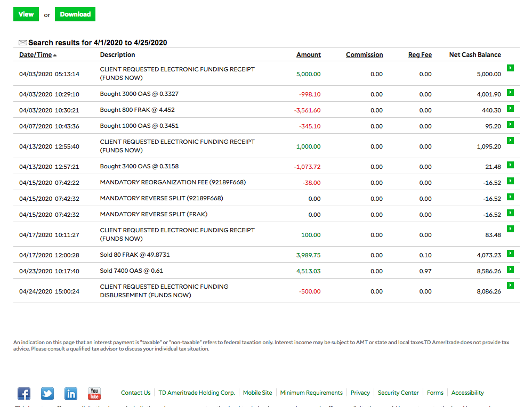Open the YouTube icon
This screenshot has width=532, height=407.
click(94, 394)
